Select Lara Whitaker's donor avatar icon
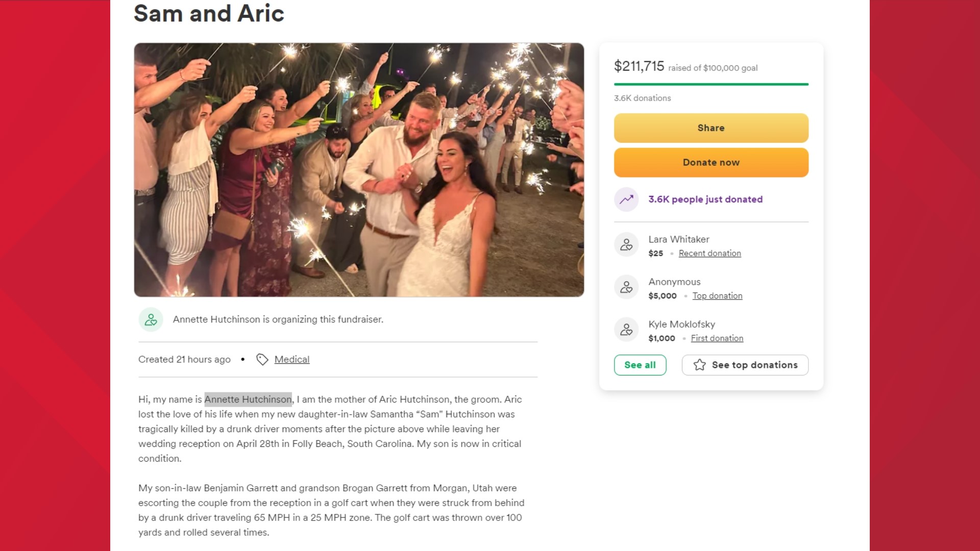The width and height of the screenshot is (980, 551). 626,245
